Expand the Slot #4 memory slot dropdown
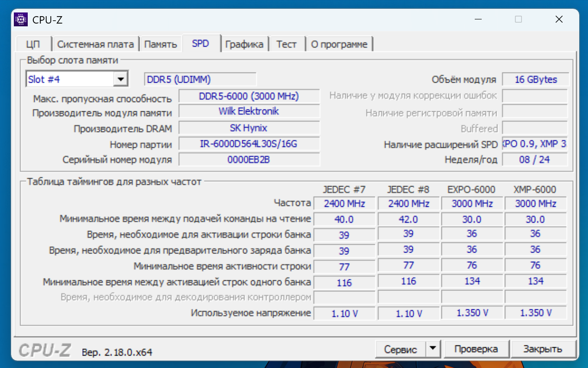The image size is (588, 368). 121,79
